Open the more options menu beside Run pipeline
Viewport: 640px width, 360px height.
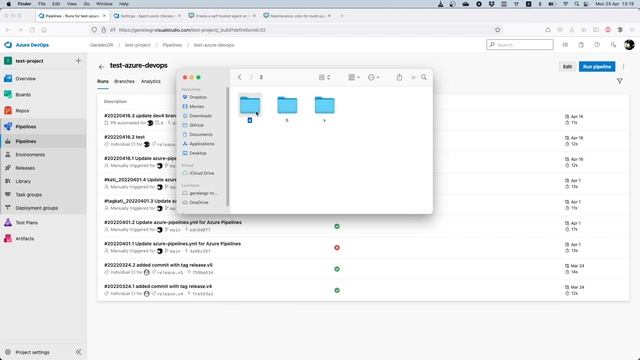(623, 67)
